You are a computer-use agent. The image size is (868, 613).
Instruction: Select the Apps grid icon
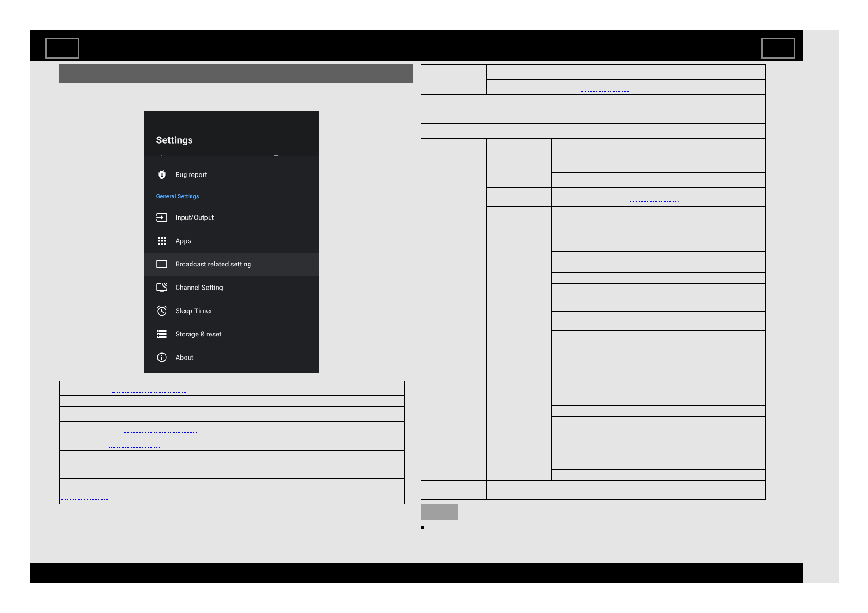(162, 241)
